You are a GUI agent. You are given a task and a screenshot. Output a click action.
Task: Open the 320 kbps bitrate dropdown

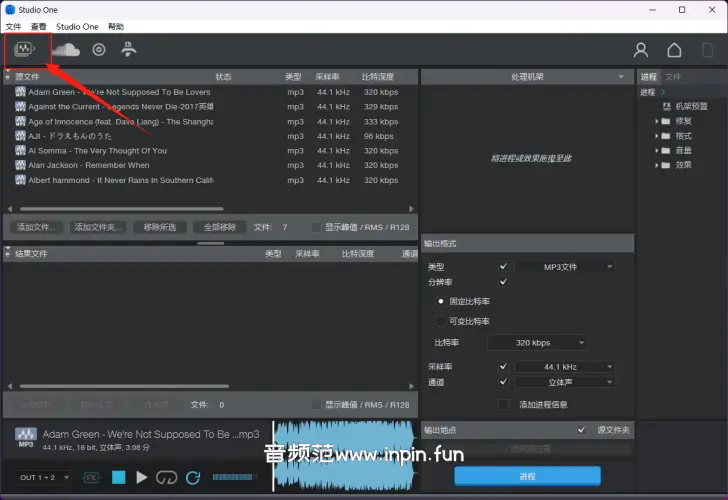[x=537, y=343]
